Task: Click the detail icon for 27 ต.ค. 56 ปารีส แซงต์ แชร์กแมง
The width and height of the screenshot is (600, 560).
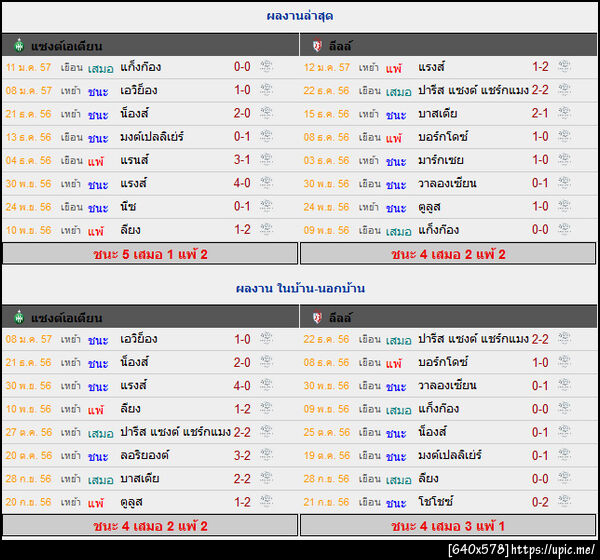Action: (x=266, y=431)
